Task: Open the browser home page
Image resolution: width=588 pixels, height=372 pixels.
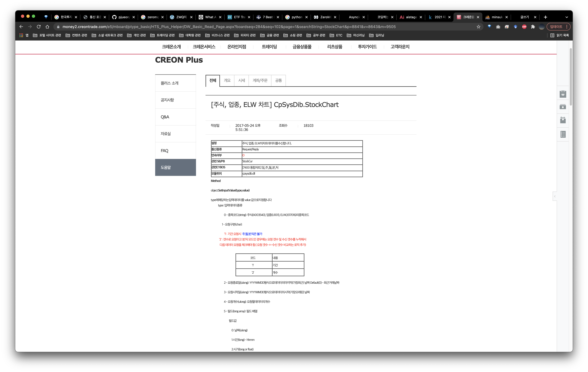Action: (x=47, y=27)
